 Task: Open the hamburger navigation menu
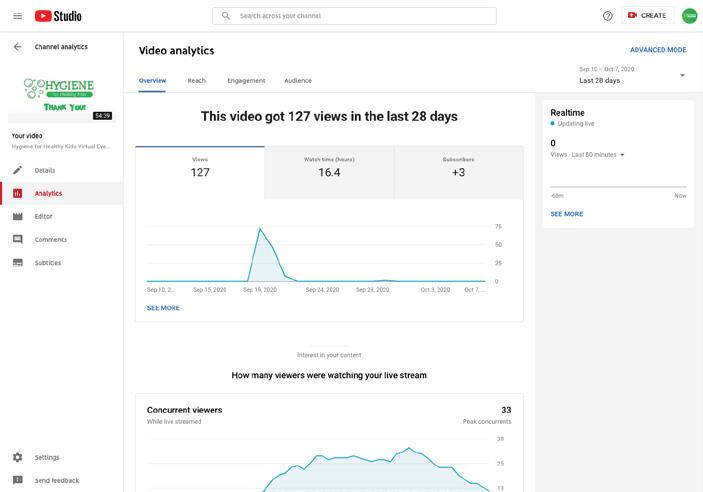pyautogui.click(x=17, y=16)
